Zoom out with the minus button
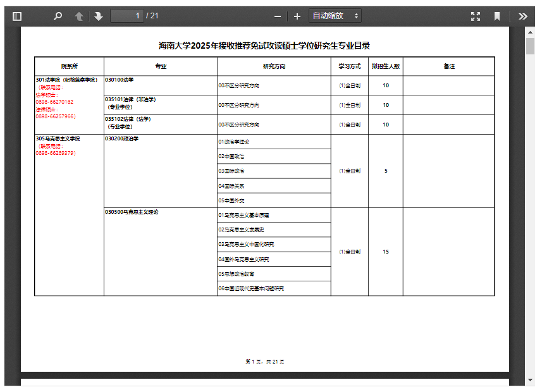 pos(277,16)
